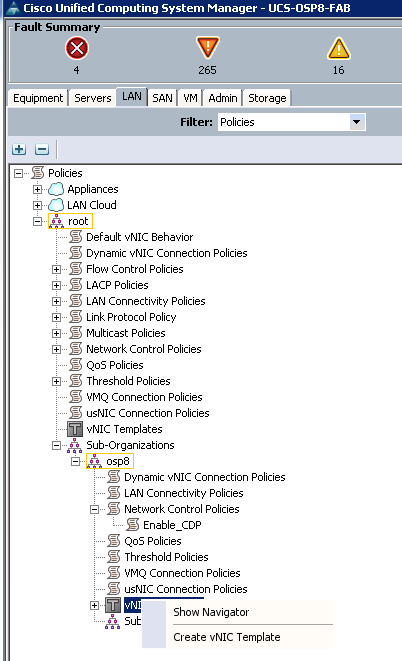Click the Multicast Policies scroll icon
This screenshot has width=402, height=661.
coord(75,333)
